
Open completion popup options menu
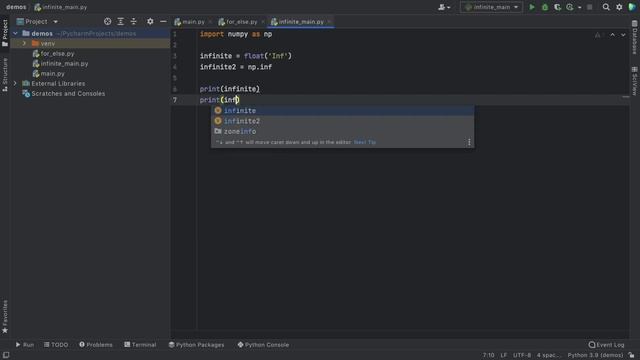[x=469, y=142]
